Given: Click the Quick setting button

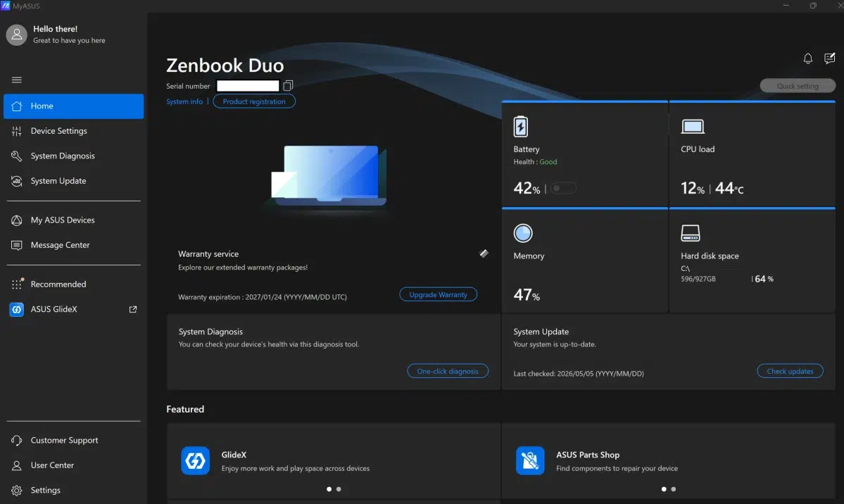Looking at the screenshot, I should 798,86.
